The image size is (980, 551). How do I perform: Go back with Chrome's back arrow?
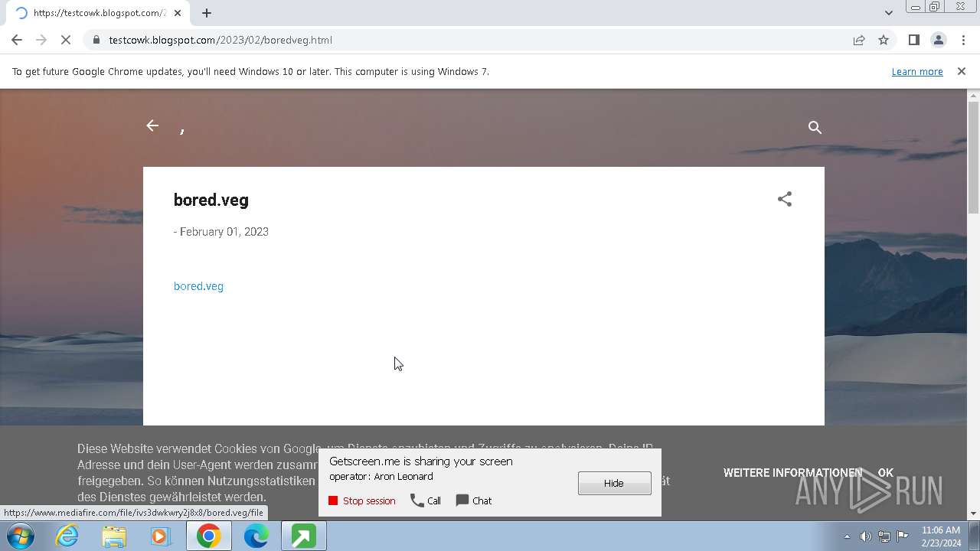coord(17,40)
